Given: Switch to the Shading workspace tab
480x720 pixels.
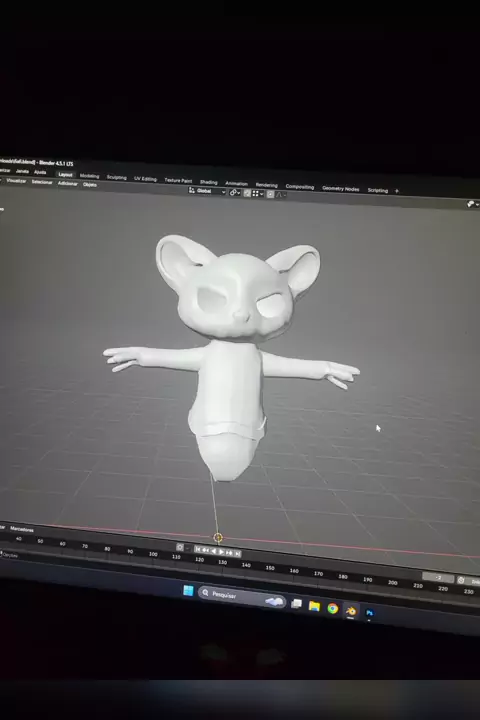Looking at the screenshot, I should (x=209, y=182).
